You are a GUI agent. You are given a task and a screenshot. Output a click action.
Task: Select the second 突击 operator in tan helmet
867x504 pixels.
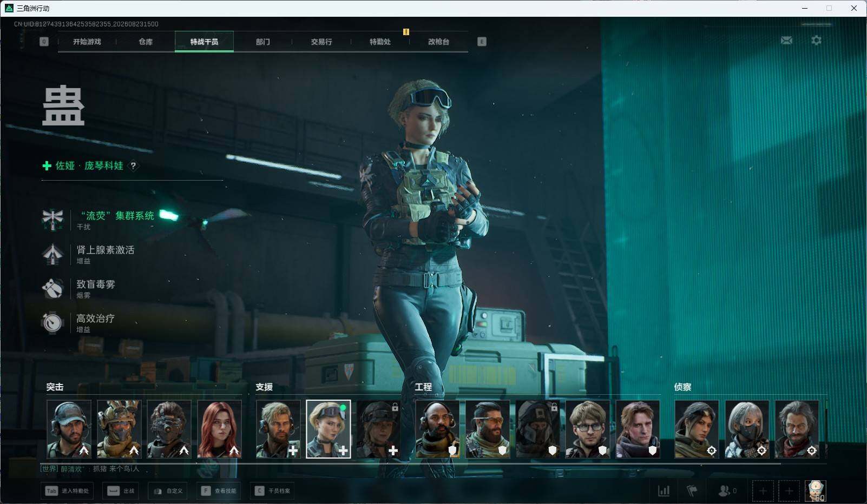pos(119,429)
